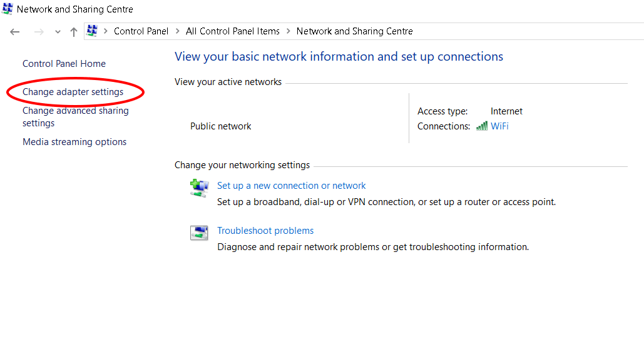Select Control Panel in the breadcrumb
This screenshot has width=644, height=352.
click(x=141, y=31)
